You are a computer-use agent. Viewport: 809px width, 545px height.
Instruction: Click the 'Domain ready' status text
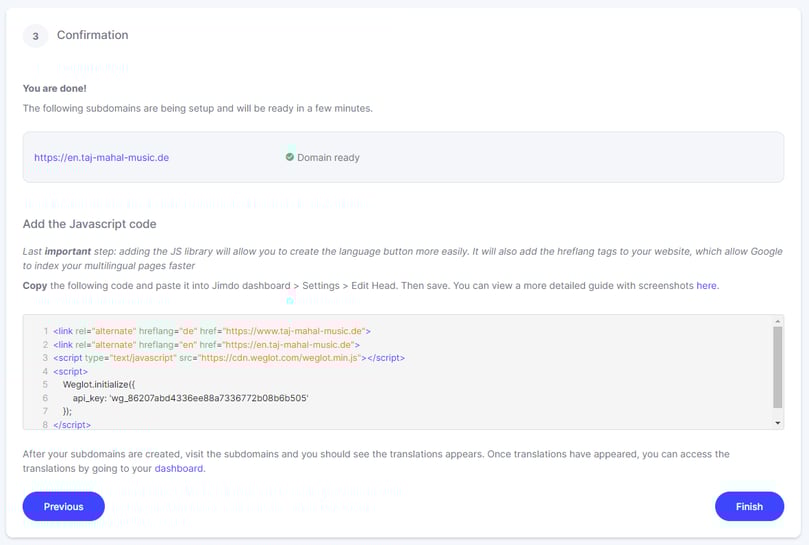tap(328, 158)
